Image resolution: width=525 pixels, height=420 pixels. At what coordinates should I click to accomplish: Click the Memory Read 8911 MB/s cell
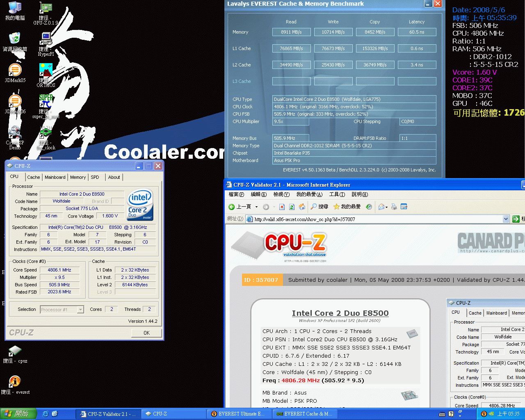click(291, 32)
